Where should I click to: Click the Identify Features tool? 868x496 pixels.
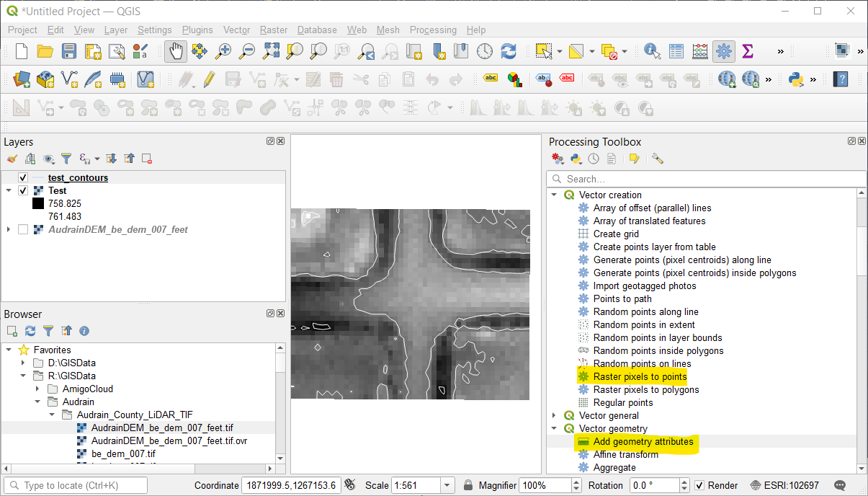click(x=651, y=51)
